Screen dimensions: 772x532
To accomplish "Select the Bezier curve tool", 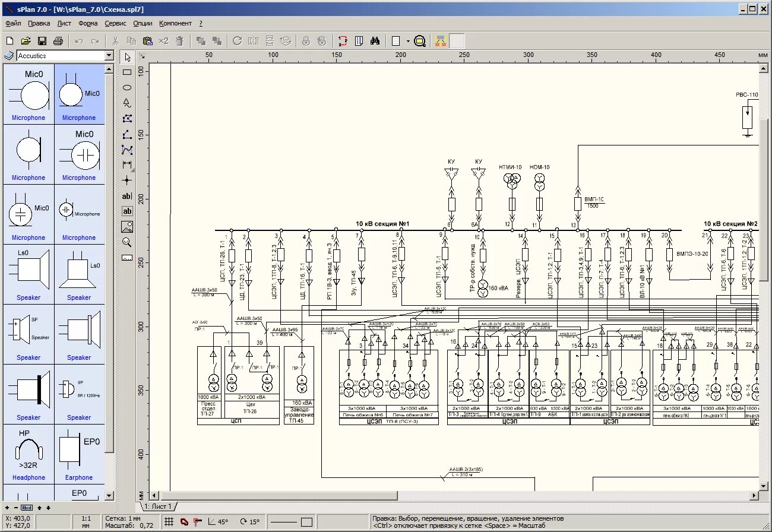I will click(127, 149).
